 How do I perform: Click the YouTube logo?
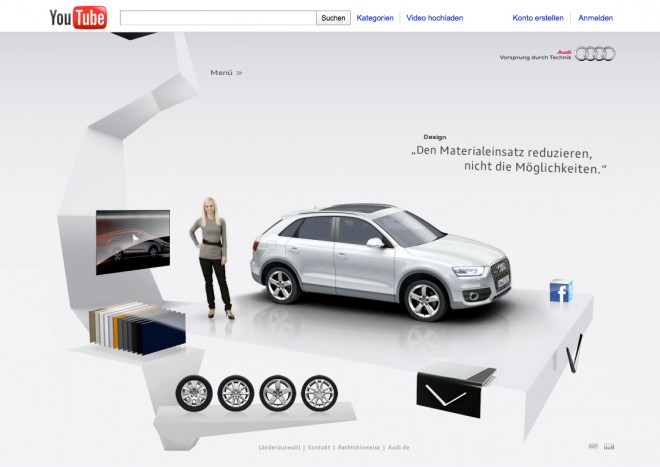click(78, 18)
